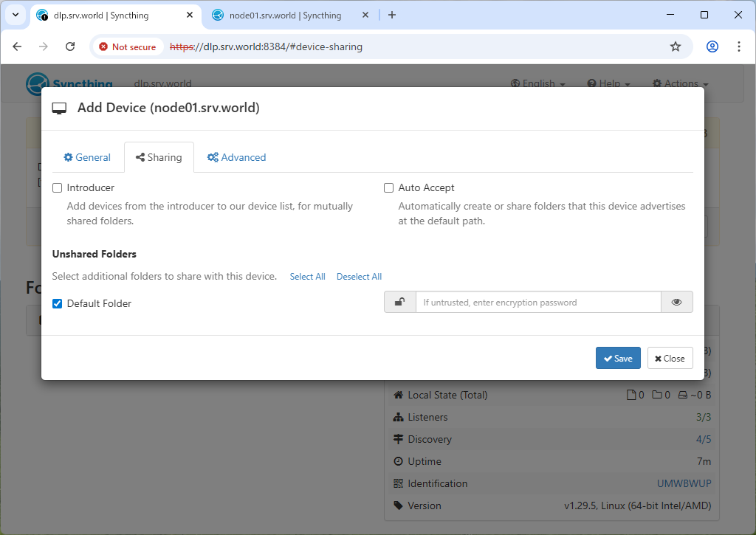The width and height of the screenshot is (756, 535).
Task: Save the new device settings
Action: click(x=618, y=358)
